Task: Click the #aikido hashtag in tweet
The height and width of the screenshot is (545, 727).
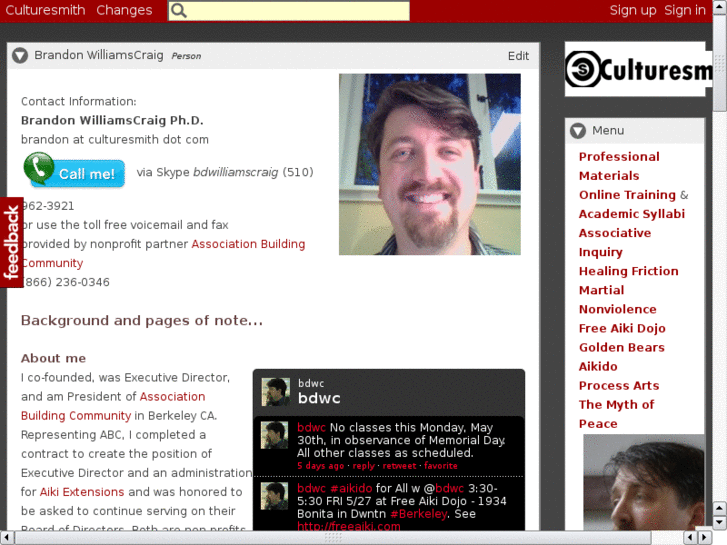Action: pyautogui.click(x=351, y=488)
